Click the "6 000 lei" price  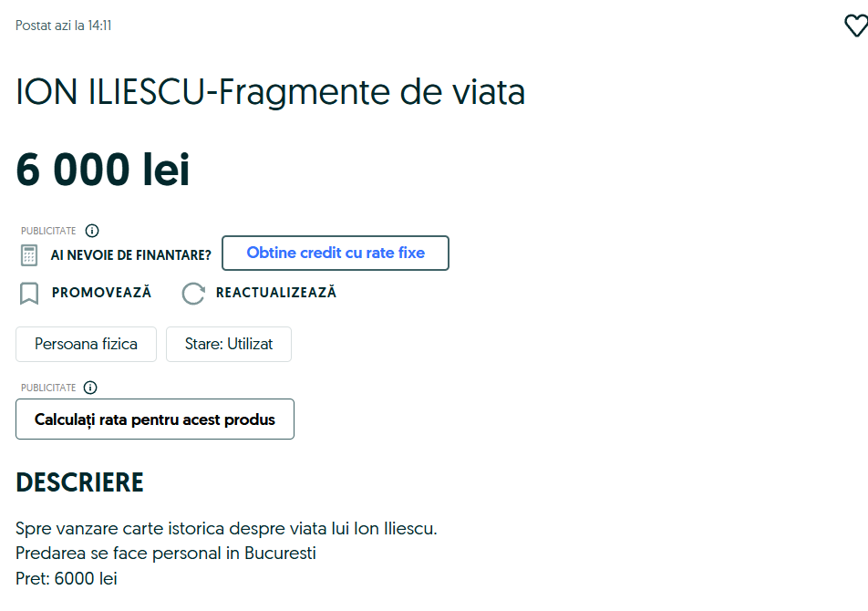[103, 170]
